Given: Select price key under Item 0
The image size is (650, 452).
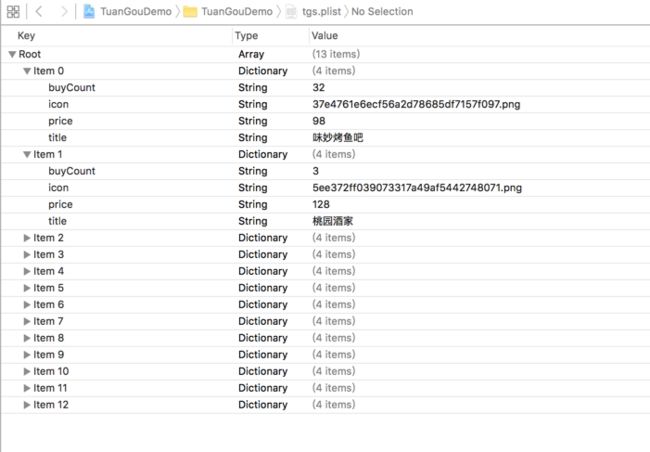Looking at the screenshot, I should pyautogui.click(x=60, y=121).
